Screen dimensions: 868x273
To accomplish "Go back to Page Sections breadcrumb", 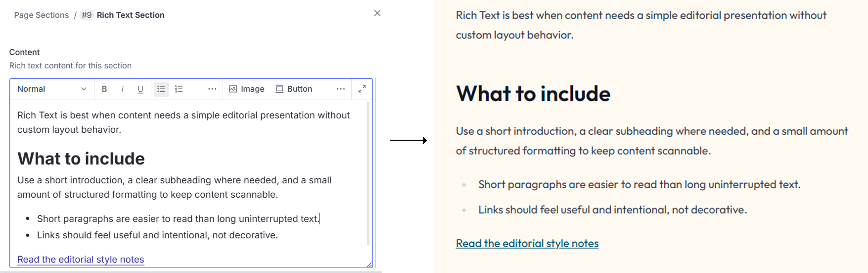I will (x=42, y=15).
